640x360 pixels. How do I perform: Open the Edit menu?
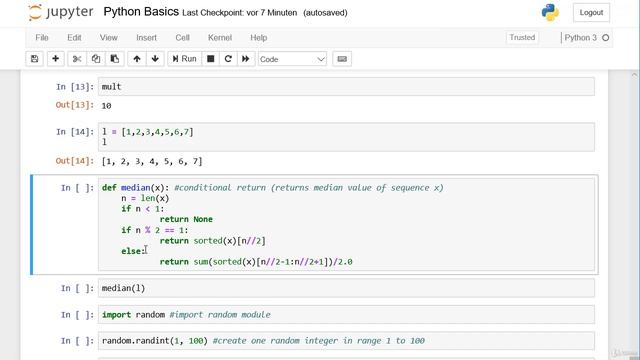(x=74, y=38)
